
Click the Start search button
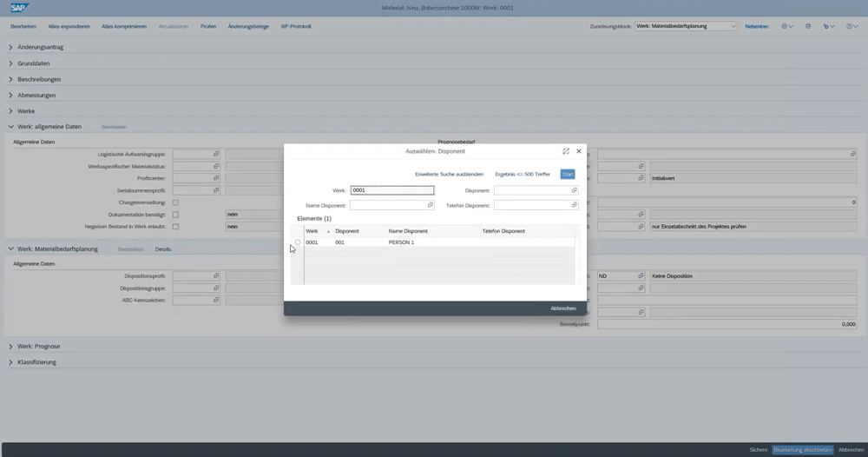point(568,174)
